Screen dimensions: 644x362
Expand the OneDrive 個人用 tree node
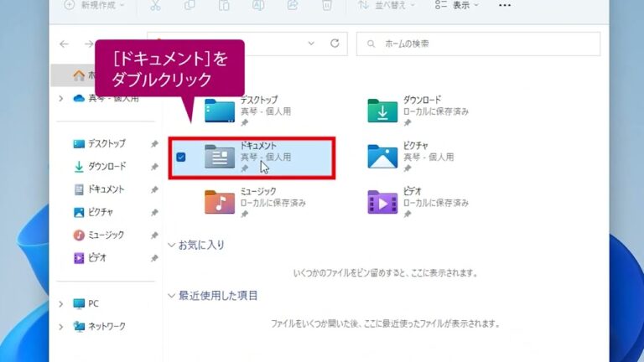61,99
